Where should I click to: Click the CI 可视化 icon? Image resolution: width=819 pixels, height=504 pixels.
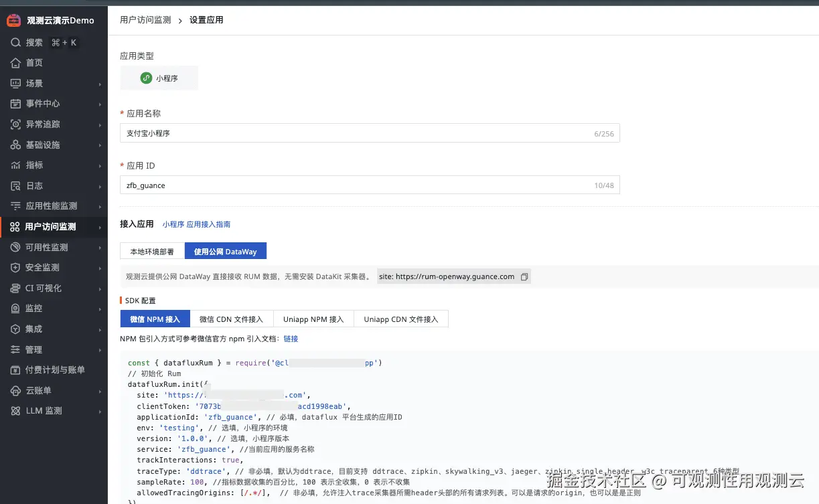pos(15,288)
